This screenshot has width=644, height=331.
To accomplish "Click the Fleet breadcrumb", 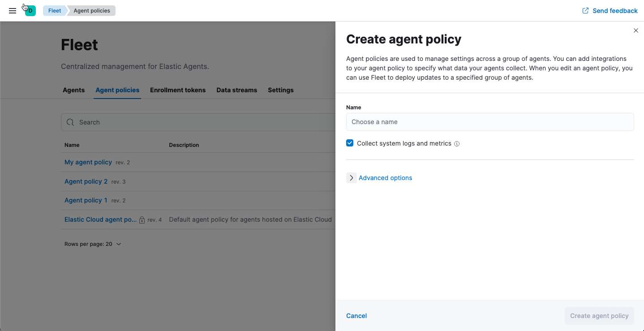I will (x=55, y=11).
